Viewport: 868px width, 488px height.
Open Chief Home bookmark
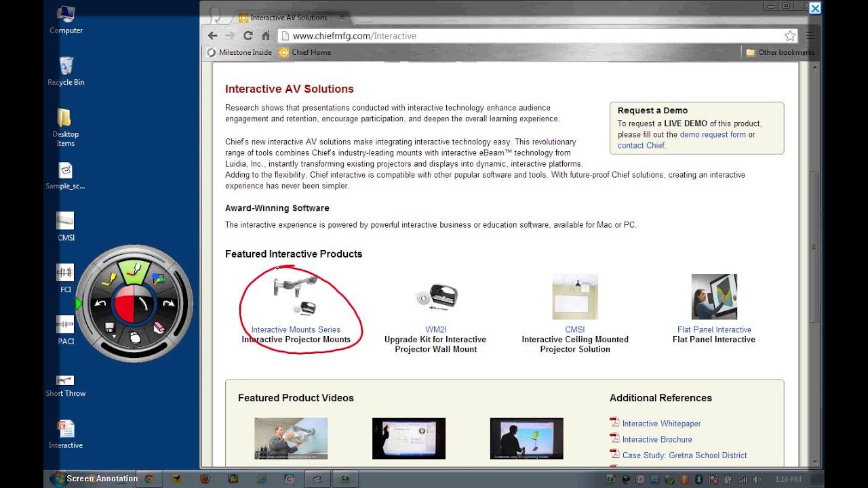click(305, 52)
